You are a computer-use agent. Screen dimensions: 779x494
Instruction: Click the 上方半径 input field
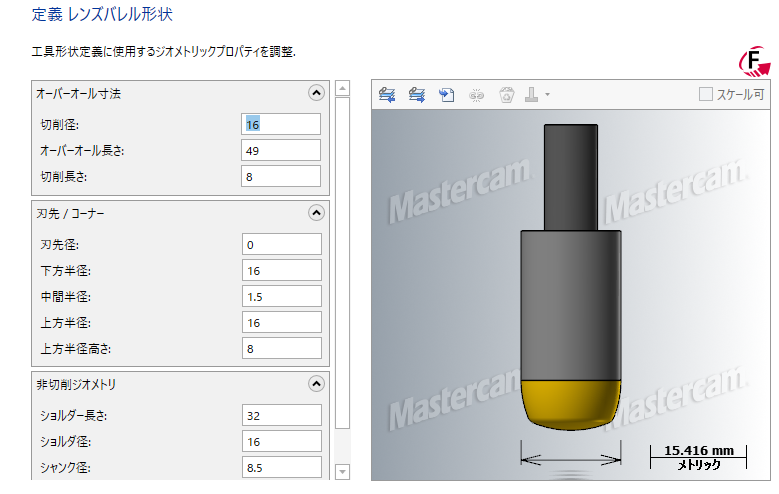(x=282, y=323)
